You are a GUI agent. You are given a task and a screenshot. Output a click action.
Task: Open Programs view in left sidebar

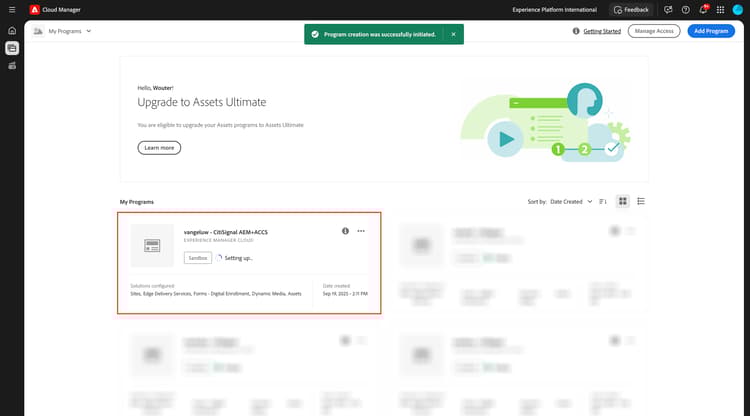(x=12, y=48)
